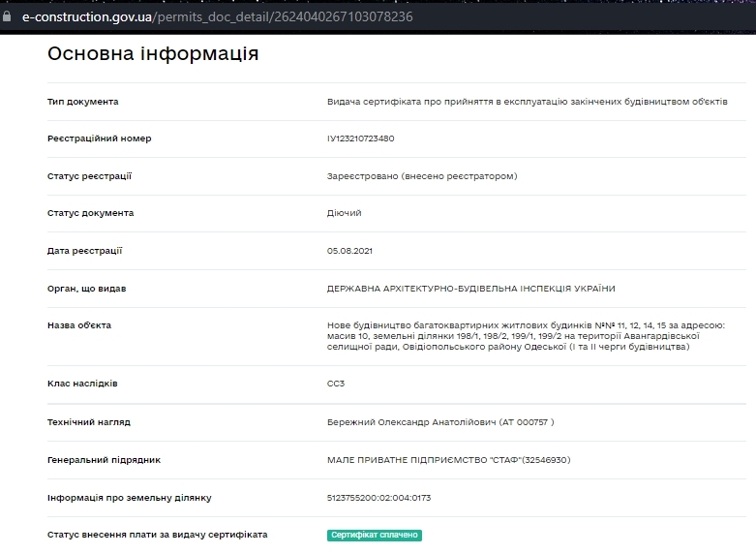756x554 pixels.
Task: Click the 'Назва об'єкта' label
Action: click(79, 325)
